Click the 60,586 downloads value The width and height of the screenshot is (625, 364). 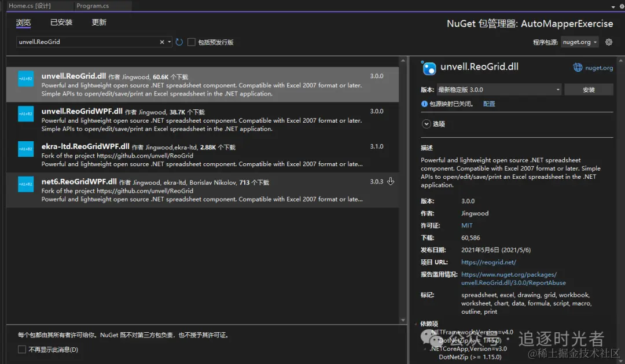[x=470, y=238]
